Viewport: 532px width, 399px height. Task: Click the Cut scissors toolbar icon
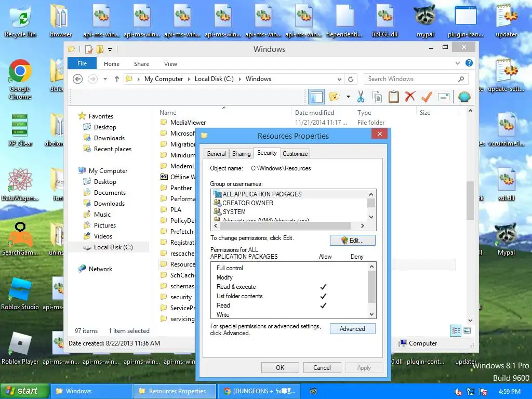[x=361, y=97]
